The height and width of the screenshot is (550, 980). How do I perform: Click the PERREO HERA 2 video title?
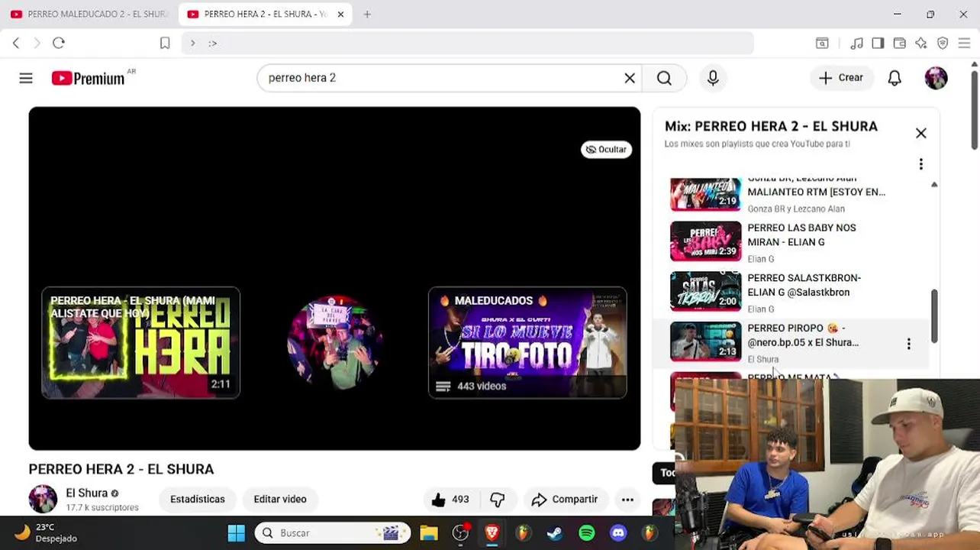click(121, 469)
